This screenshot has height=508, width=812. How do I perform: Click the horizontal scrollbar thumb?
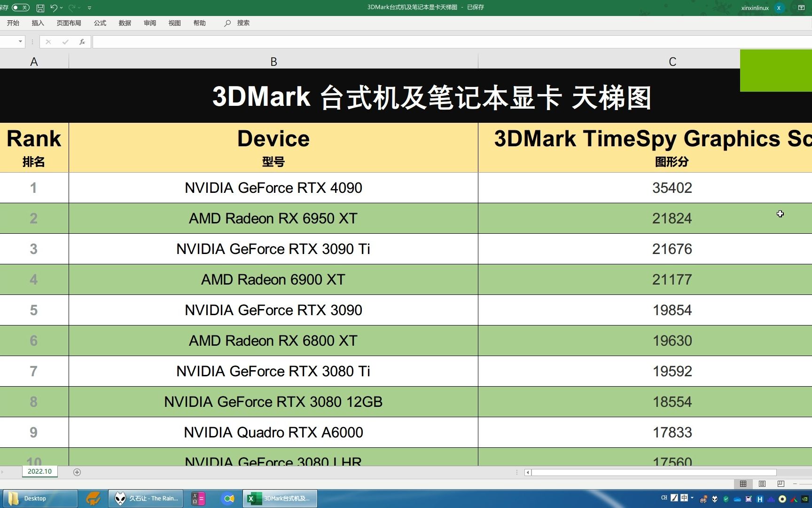tap(654, 472)
